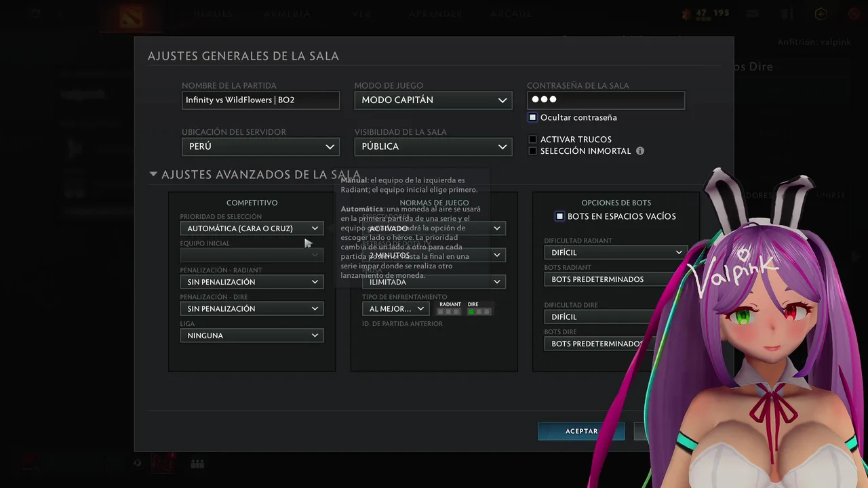The width and height of the screenshot is (868, 488).
Task: Toggle Bots en espacios vacíos checkbox
Action: [559, 216]
